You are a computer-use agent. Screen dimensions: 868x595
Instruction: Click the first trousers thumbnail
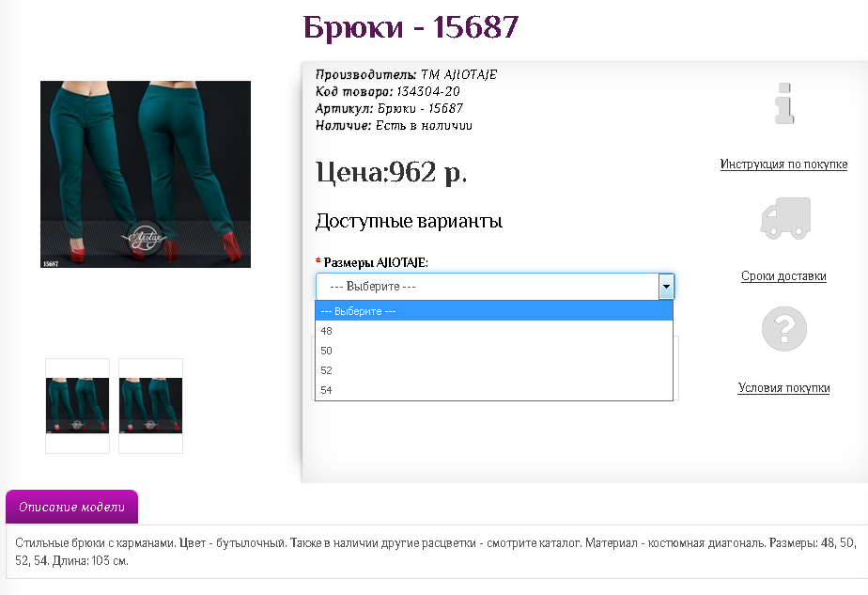[77, 405]
